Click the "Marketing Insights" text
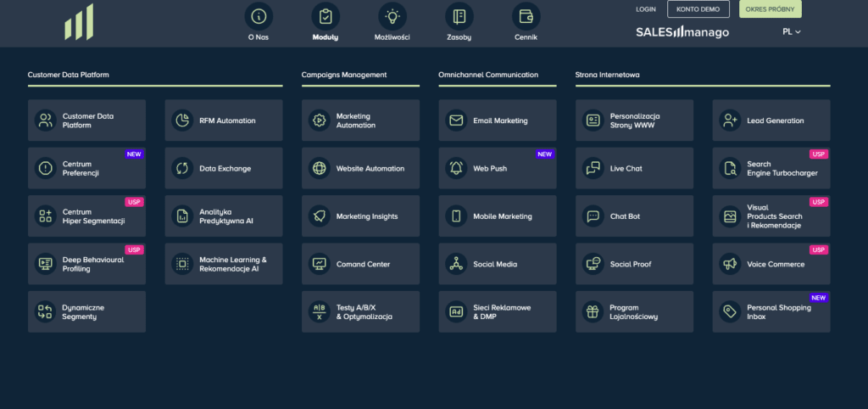 tap(367, 216)
